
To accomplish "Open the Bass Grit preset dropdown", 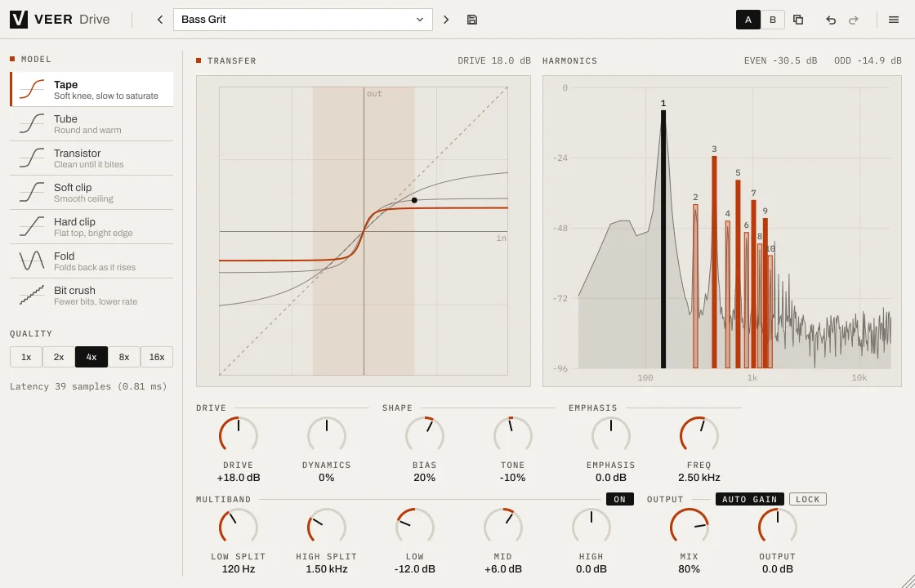I will [x=303, y=20].
